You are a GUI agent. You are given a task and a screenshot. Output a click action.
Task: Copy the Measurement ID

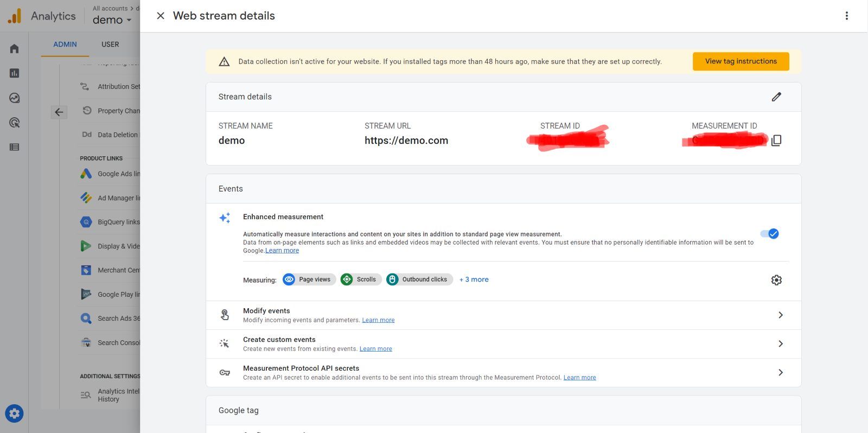coord(776,141)
